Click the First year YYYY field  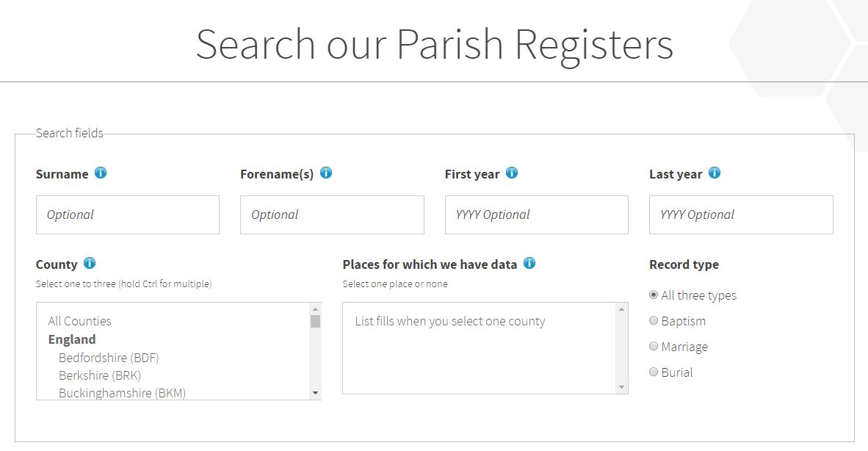tap(537, 214)
